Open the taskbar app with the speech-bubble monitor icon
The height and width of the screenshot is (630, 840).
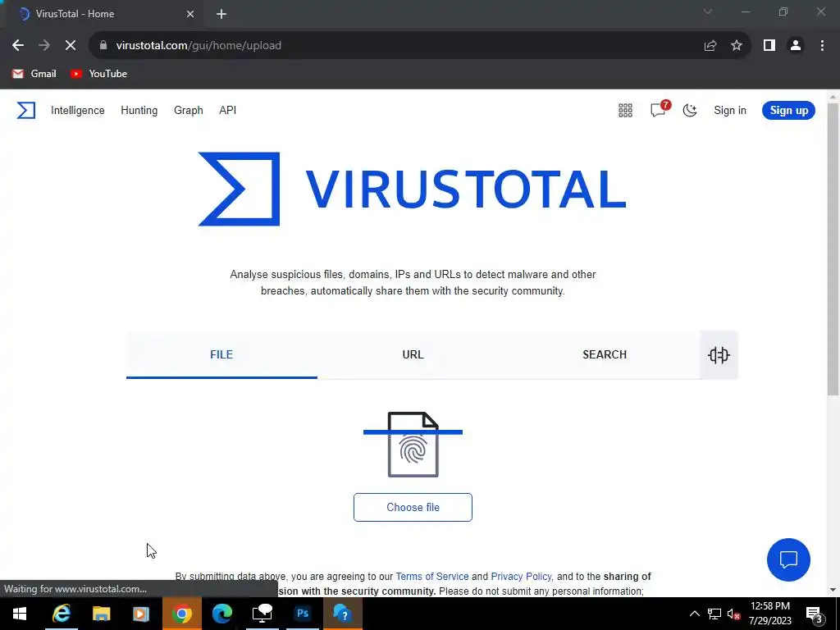pos(262,614)
